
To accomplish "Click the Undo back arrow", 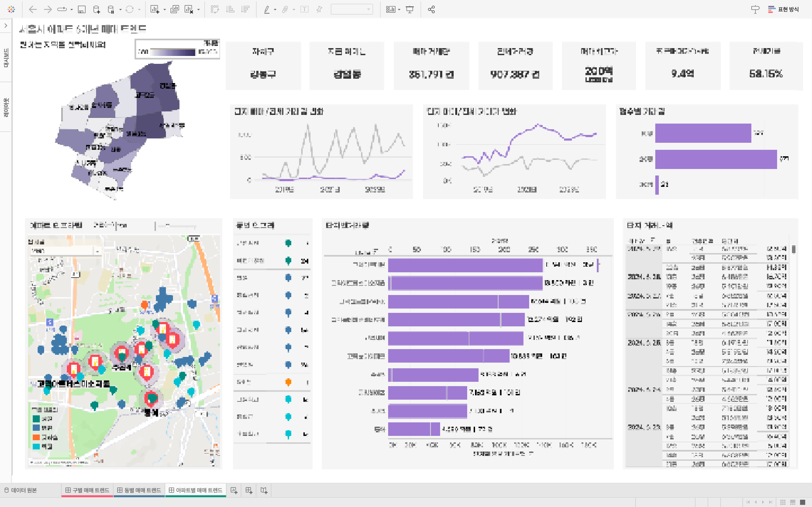I will point(32,9).
